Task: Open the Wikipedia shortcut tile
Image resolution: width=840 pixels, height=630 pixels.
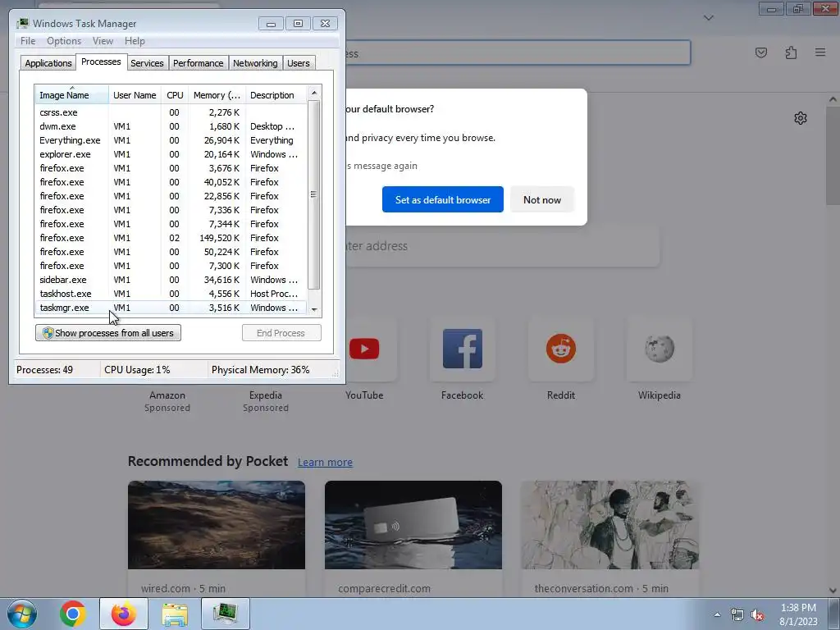Action: [660, 349]
